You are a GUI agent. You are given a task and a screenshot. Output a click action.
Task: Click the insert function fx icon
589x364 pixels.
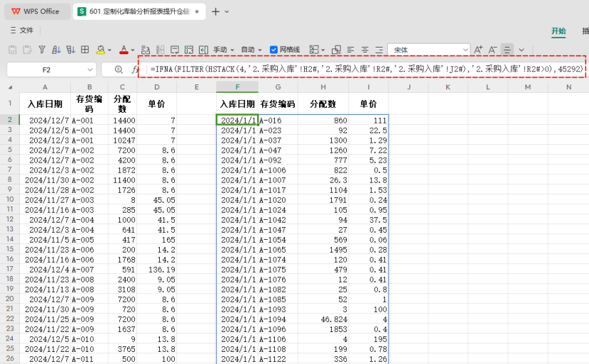[x=134, y=70]
